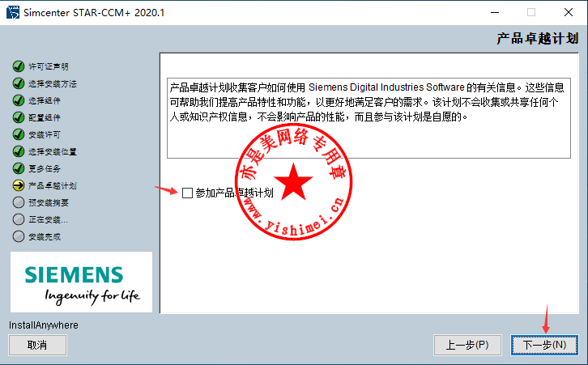Check the 参加产品卓越计划 checkbox

coord(187,193)
